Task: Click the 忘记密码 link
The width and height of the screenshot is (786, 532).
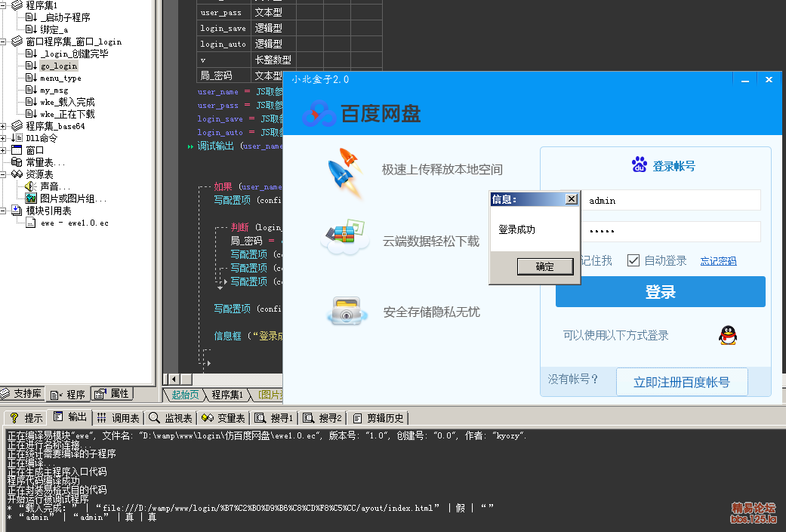Action: [x=718, y=261]
